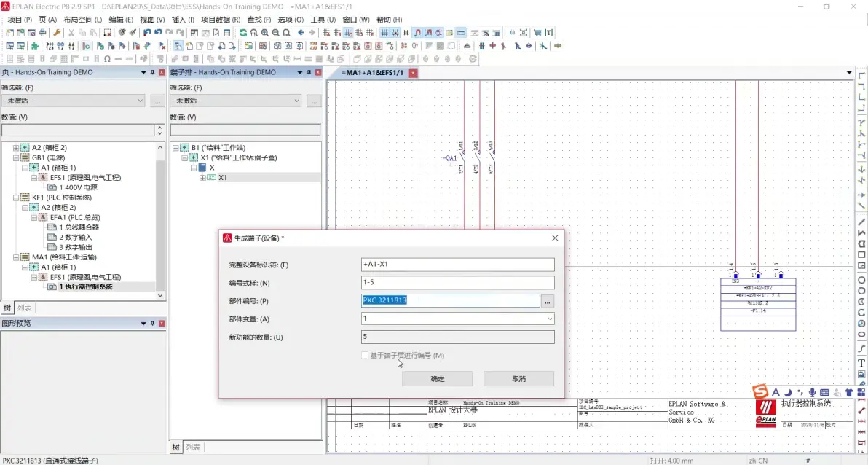The height and width of the screenshot is (465, 868).
Task: Click the blue back arrow icon
Action: (301, 33)
